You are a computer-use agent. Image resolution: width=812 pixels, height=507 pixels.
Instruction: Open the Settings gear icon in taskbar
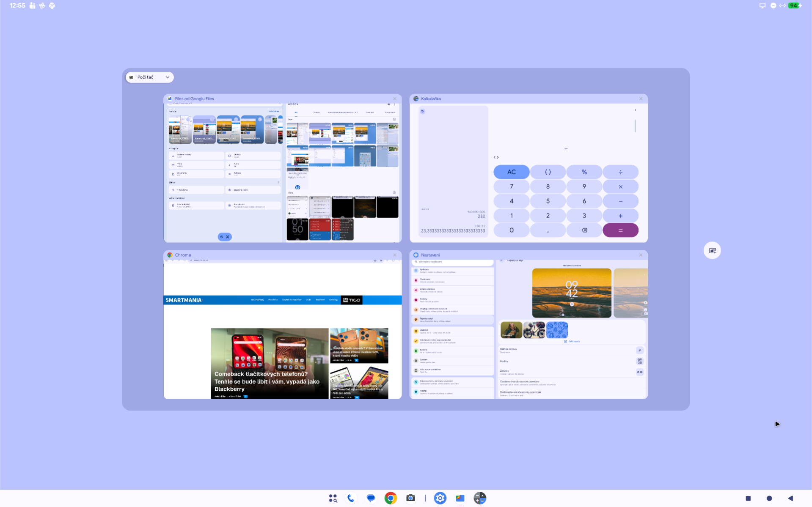[440, 498]
